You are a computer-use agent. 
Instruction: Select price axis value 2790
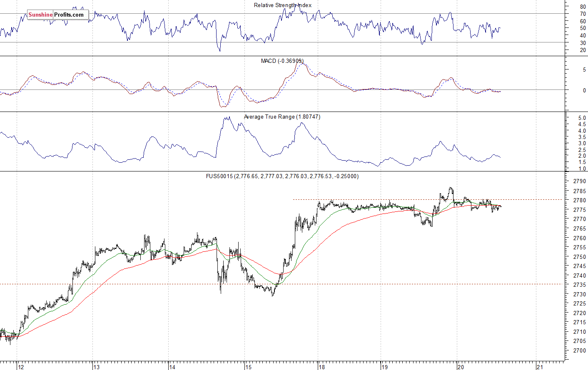580,181
